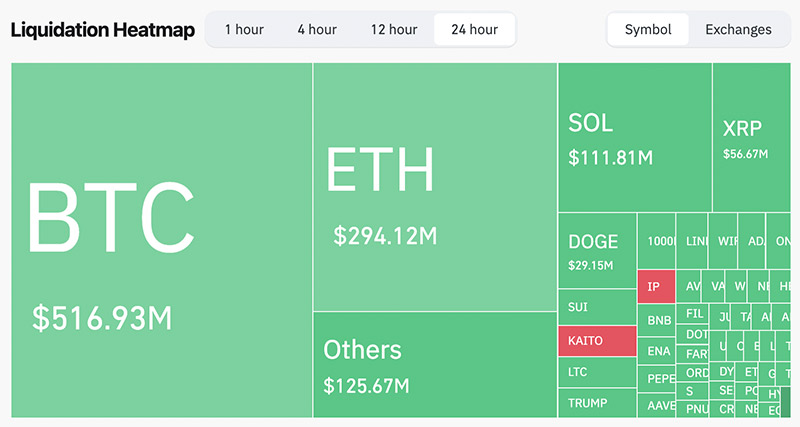Open the VA tile

[x=714, y=286]
